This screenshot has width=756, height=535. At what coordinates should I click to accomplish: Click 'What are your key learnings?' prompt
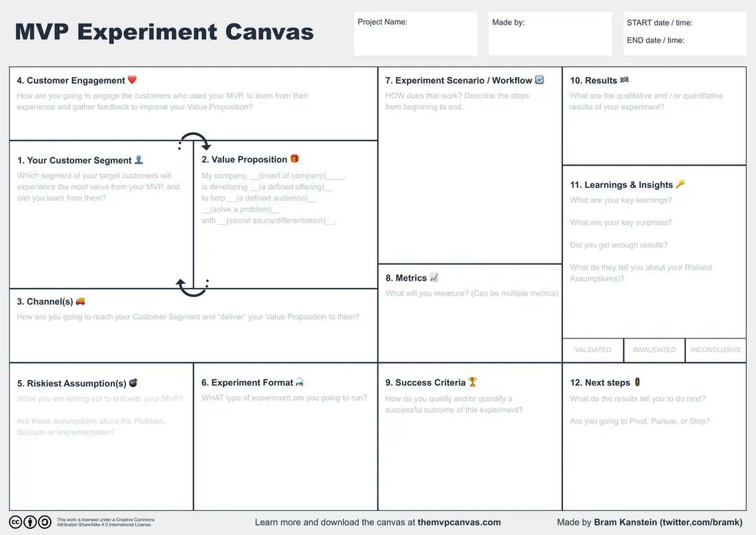tap(621, 200)
